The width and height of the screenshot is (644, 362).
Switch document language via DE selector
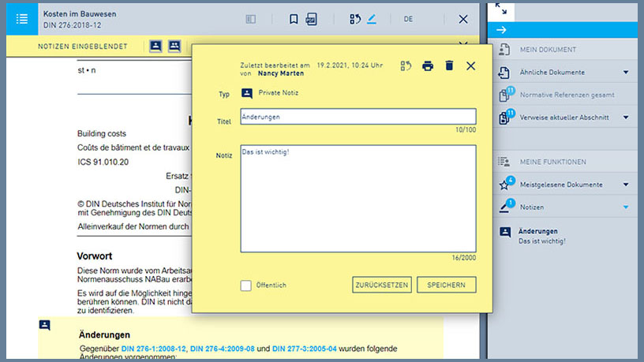[x=408, y=19]
